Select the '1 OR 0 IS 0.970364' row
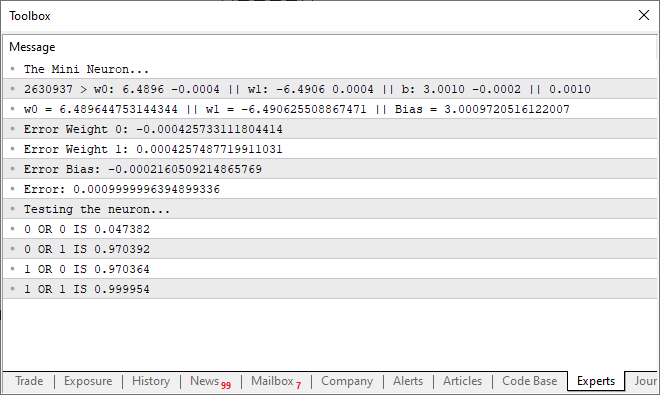The width and height of the screenshot is (660, 395). coord(330,269)
